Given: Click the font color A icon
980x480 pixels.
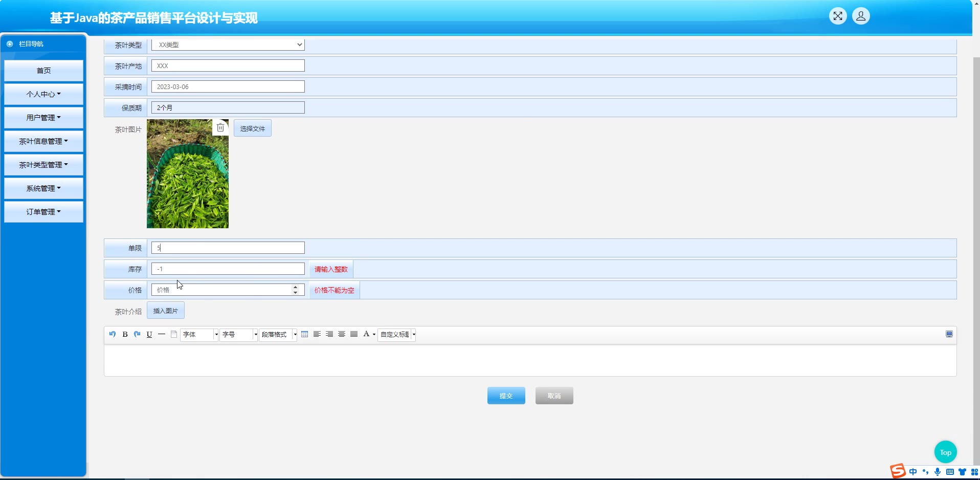Looking at the screenshot, I should pos(366,334).
